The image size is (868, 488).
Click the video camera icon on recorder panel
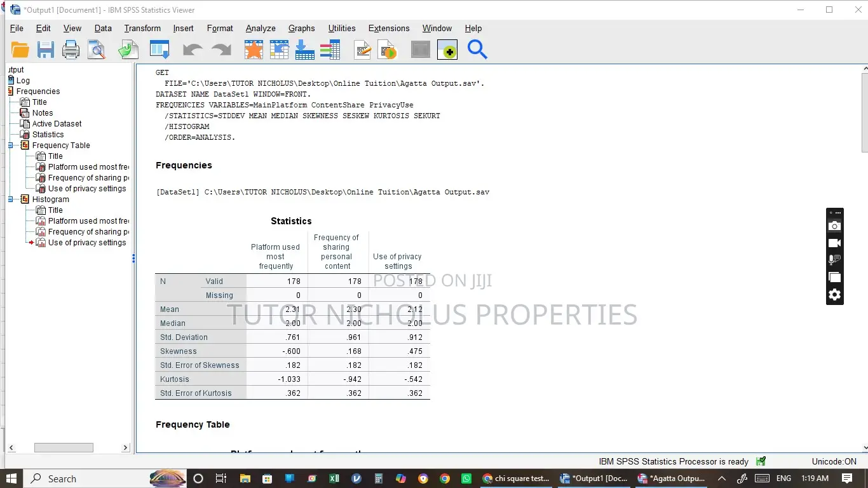click(834, 243)
